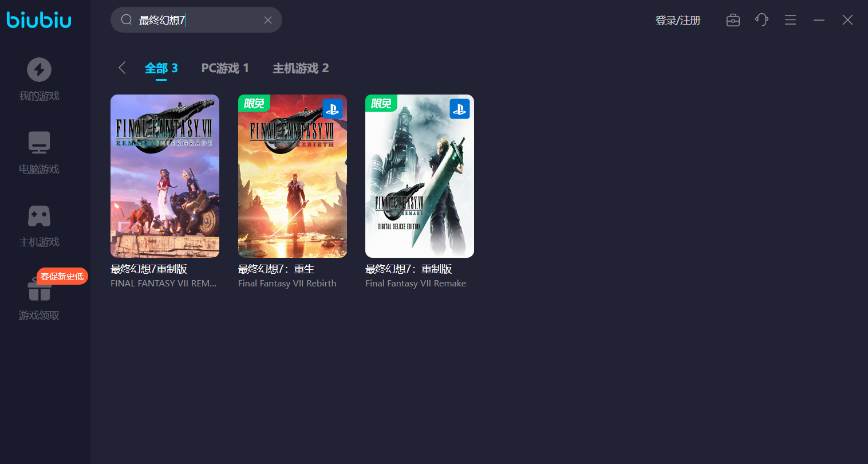Click the 游戏领取 sidebar label

tap(39, 315)
